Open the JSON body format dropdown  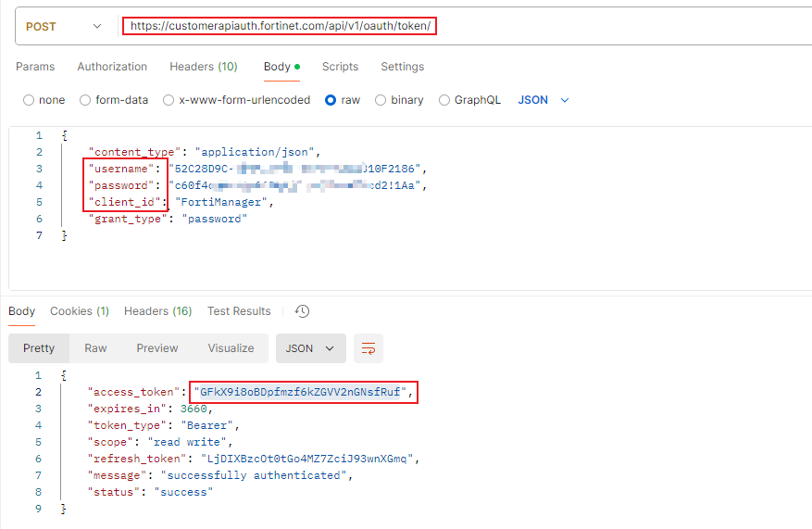click(543, 100)
